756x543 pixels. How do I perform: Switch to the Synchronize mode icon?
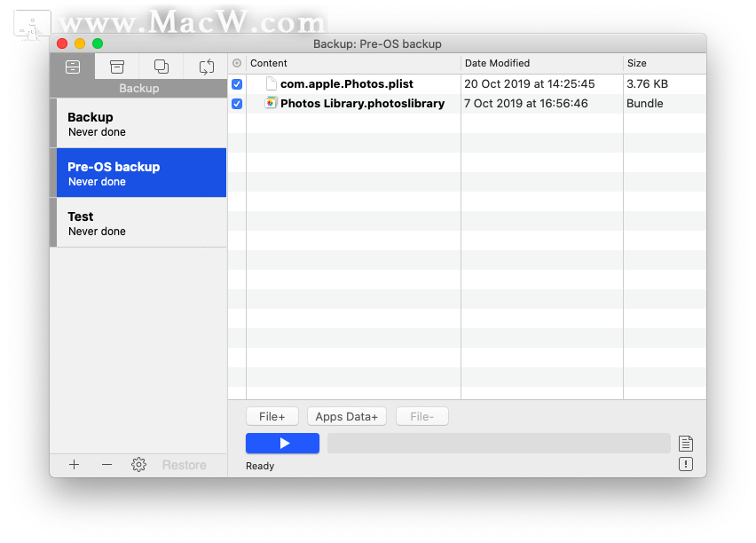pos(207,67)
